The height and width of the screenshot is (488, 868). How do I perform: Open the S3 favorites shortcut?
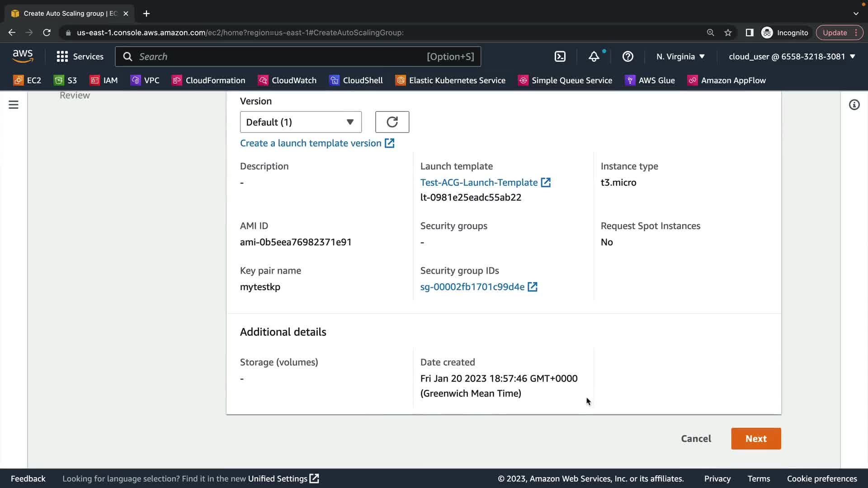pos(66,80)
